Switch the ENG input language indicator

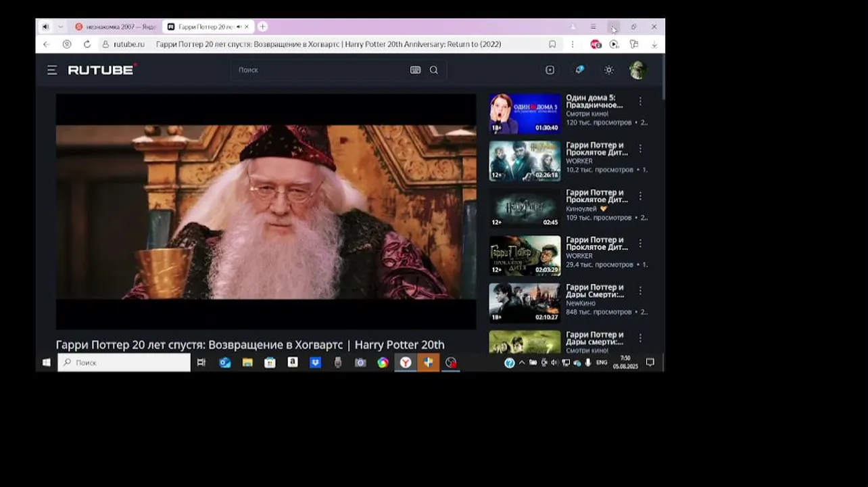(x=601, y=363)
